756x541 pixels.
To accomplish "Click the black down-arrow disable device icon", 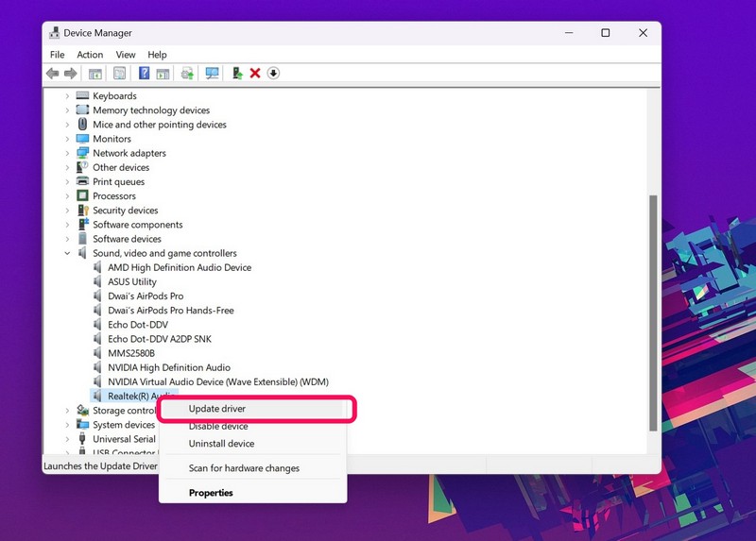I will 273,74.
